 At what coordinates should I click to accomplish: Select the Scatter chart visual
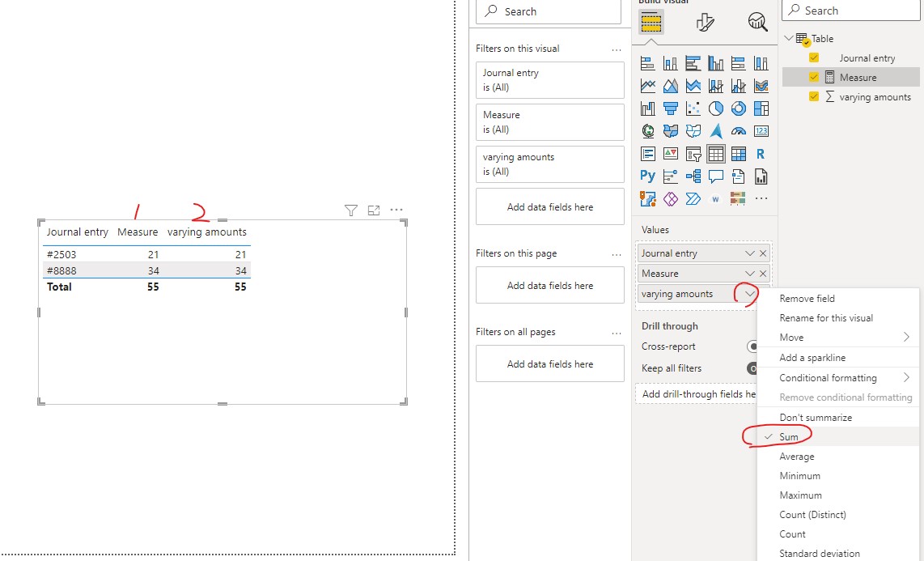693,108
